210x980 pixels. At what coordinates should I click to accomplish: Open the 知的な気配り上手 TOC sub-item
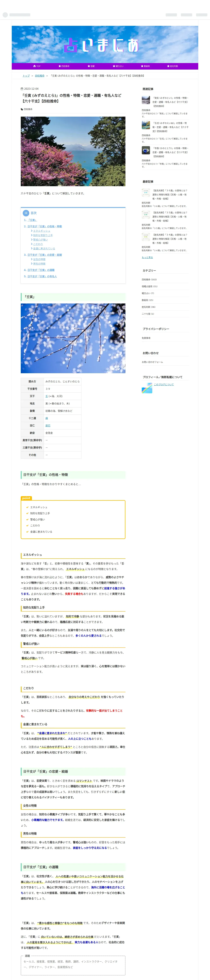tap(43, 235)
